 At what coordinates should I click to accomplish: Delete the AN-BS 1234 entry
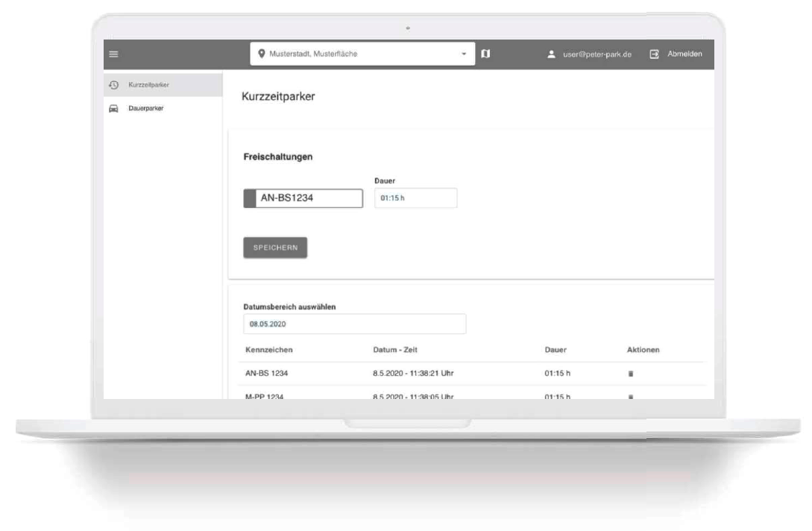[631, 374]
